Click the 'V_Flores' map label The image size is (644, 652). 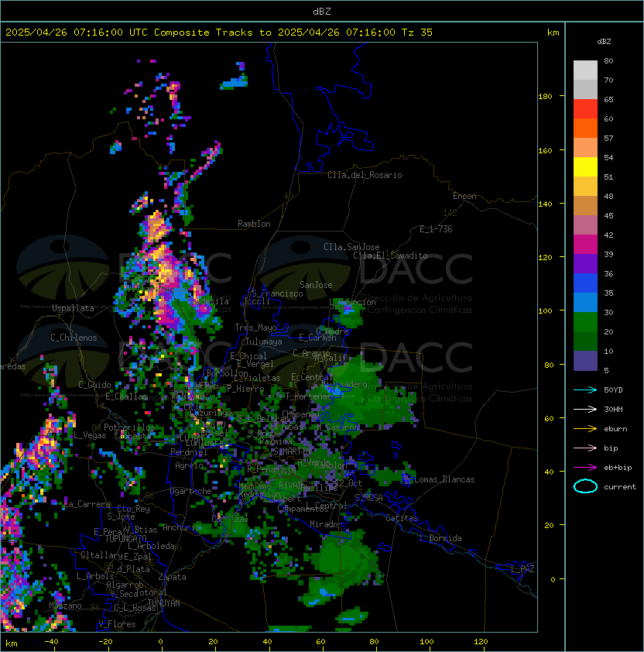point(117,624)
